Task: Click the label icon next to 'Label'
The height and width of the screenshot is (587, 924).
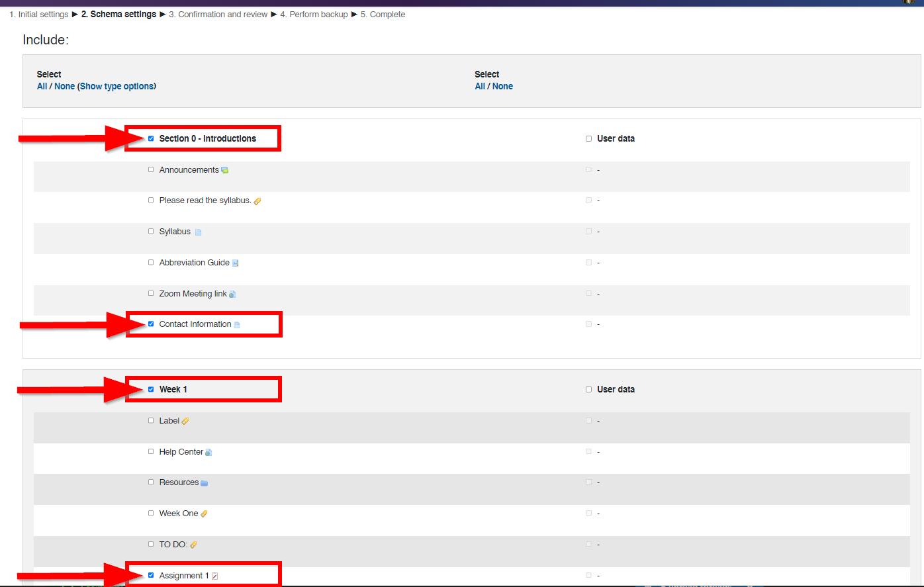Action: pyautogui.click(x=185, y=422)
